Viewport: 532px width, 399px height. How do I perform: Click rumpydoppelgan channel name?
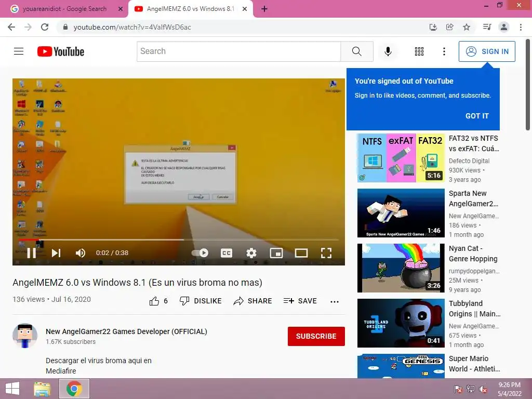tap(474, 271)
